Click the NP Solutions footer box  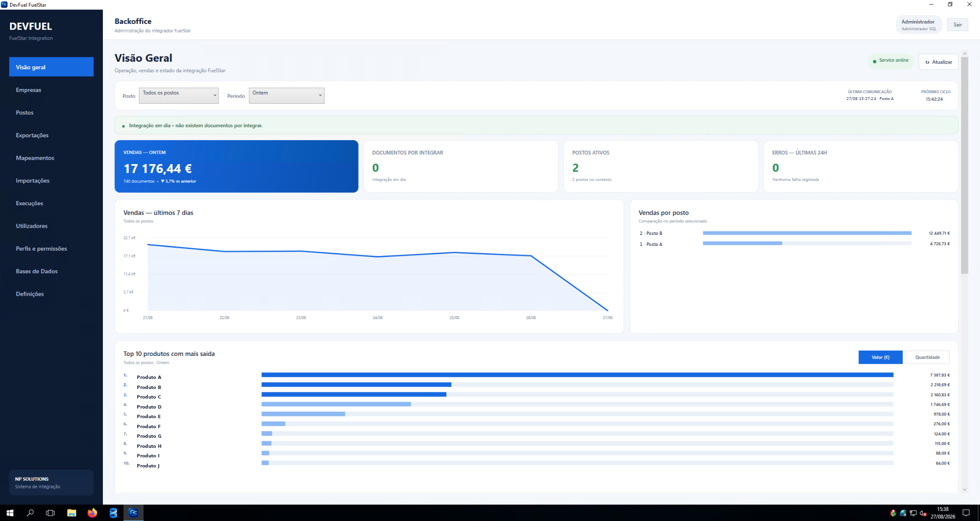tap(51, 482)
